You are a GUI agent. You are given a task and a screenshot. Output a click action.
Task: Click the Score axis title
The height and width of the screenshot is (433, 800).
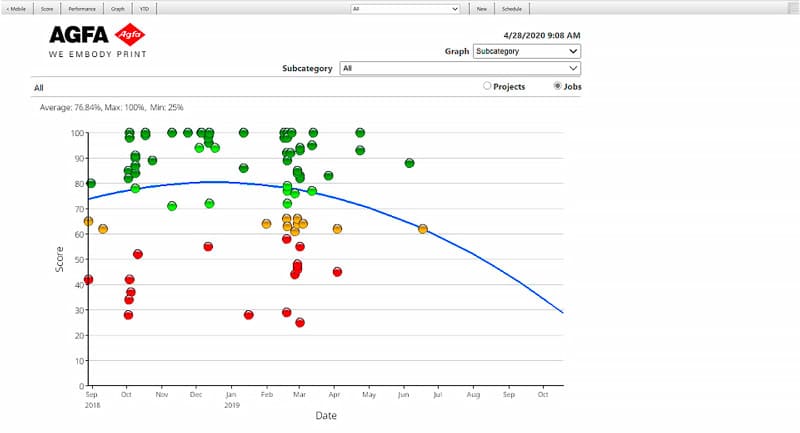(59, 259)
